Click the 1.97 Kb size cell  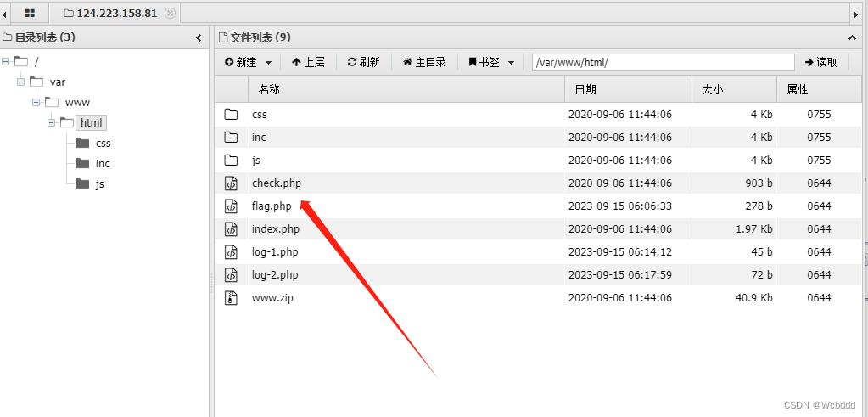754,229
